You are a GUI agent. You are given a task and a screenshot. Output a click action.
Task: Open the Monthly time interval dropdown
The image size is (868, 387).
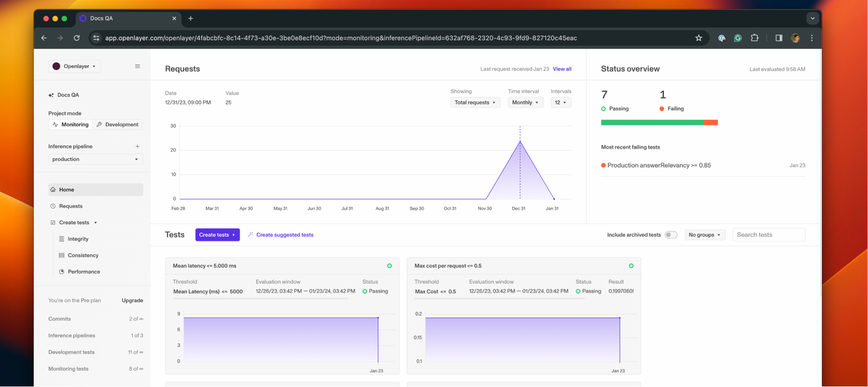[x=526, y=102]
